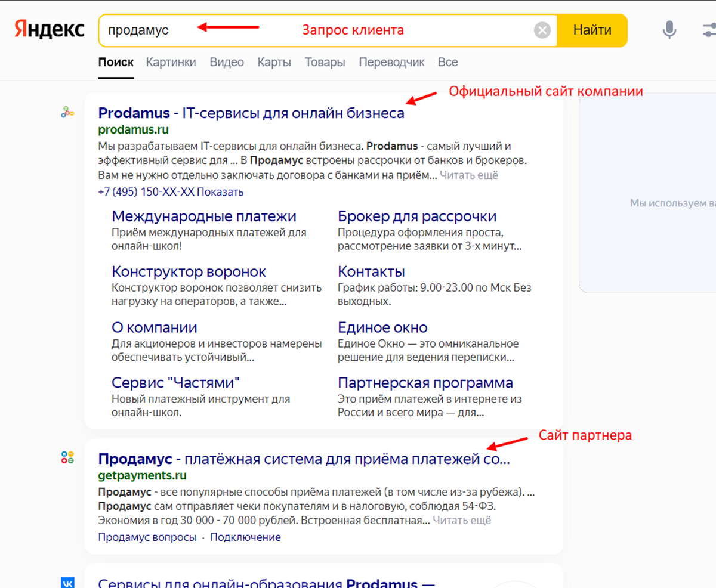Screen dimensions: 716x588
Task: Open the "Prodamus - IT-сервисы для онлайн бизнеса" result
Action: [251, 113]
